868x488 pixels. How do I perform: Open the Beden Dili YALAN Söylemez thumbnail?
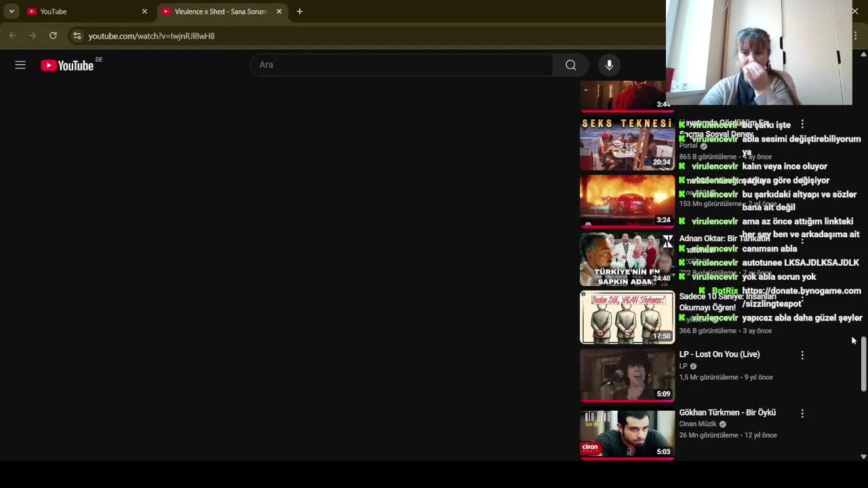pyautogui.click(x=627, y=317)
